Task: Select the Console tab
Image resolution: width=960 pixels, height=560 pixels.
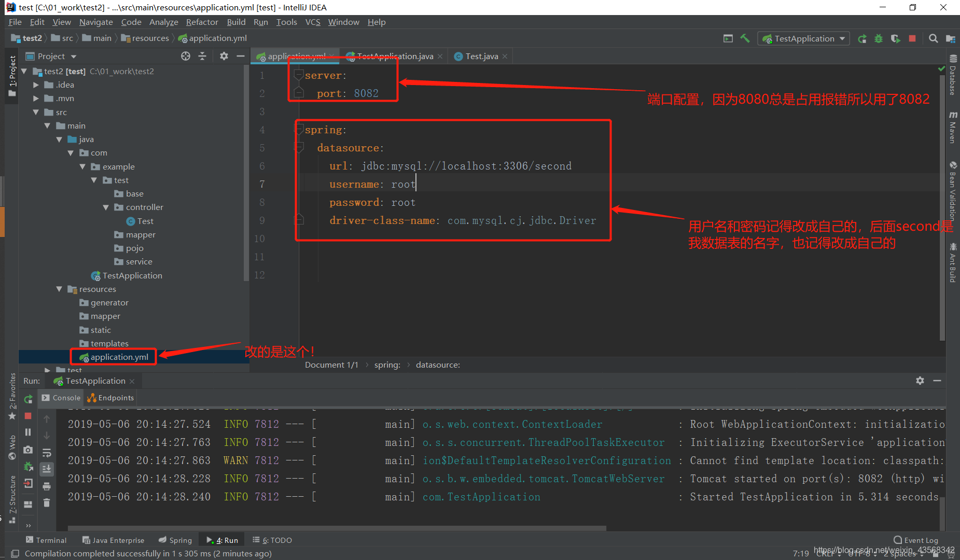Action: [61, 398]
